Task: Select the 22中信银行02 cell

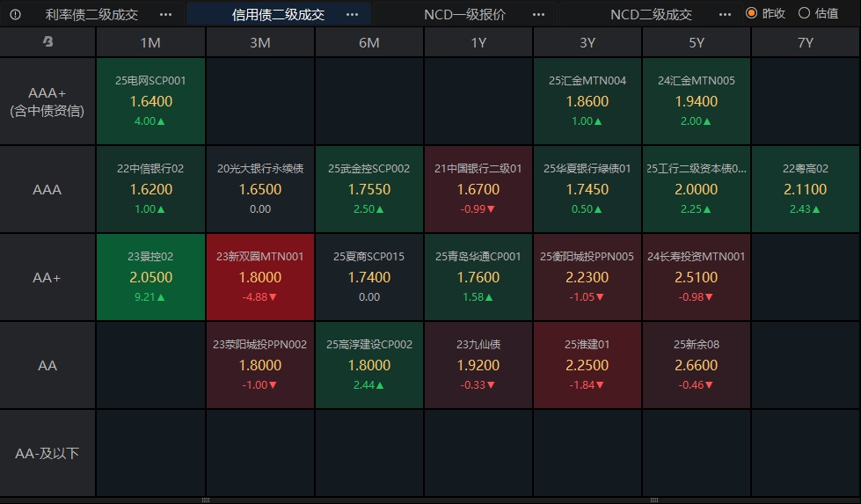Action: point(150,189)
